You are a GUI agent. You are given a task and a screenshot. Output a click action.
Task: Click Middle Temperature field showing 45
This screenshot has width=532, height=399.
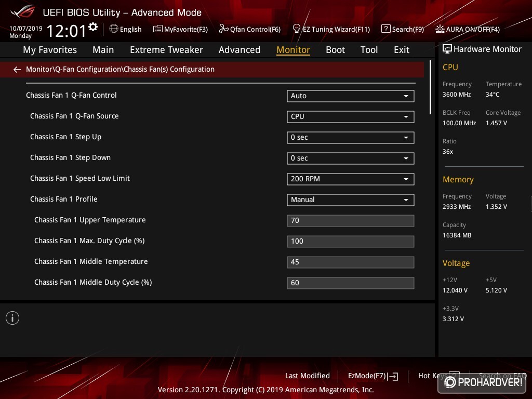[351, 262]
